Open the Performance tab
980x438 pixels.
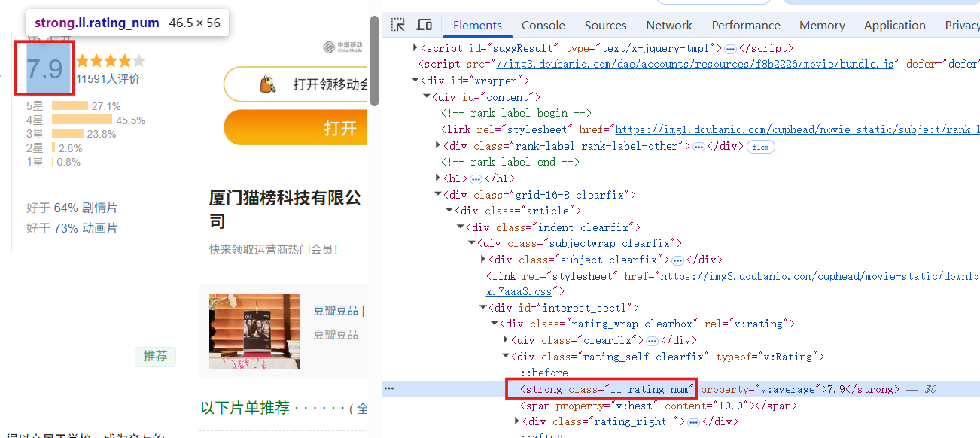tap(746, 25)
